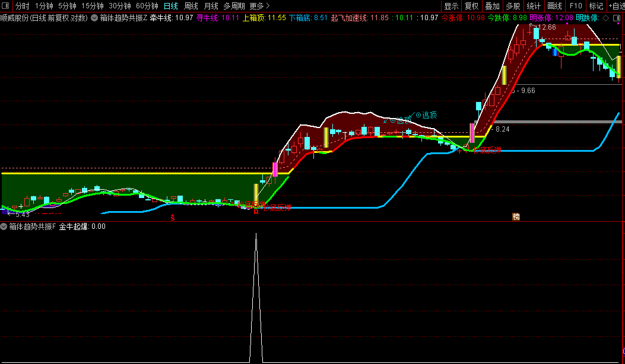Open F10 company info
This screenshot has width=625, height=364.
coord(576,6)
